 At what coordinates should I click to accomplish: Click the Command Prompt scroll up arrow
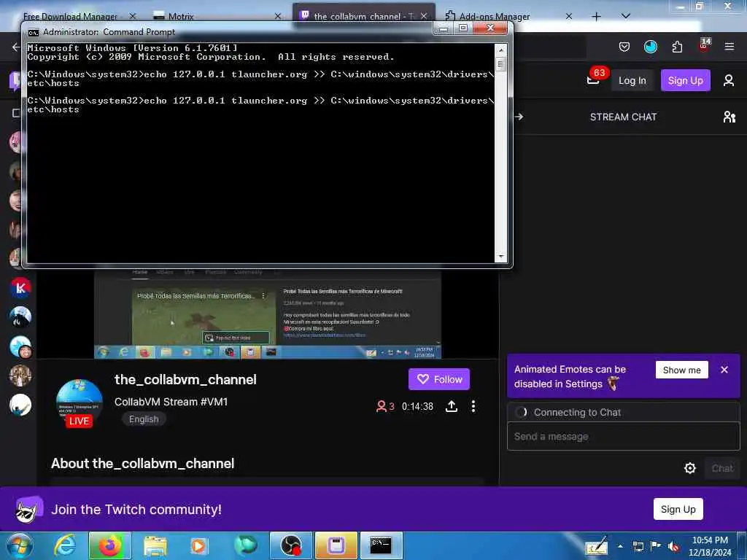500,50
